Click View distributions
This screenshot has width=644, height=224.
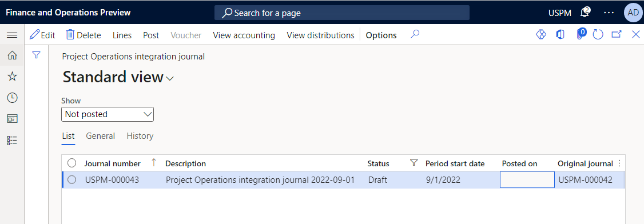pos(320,35)
